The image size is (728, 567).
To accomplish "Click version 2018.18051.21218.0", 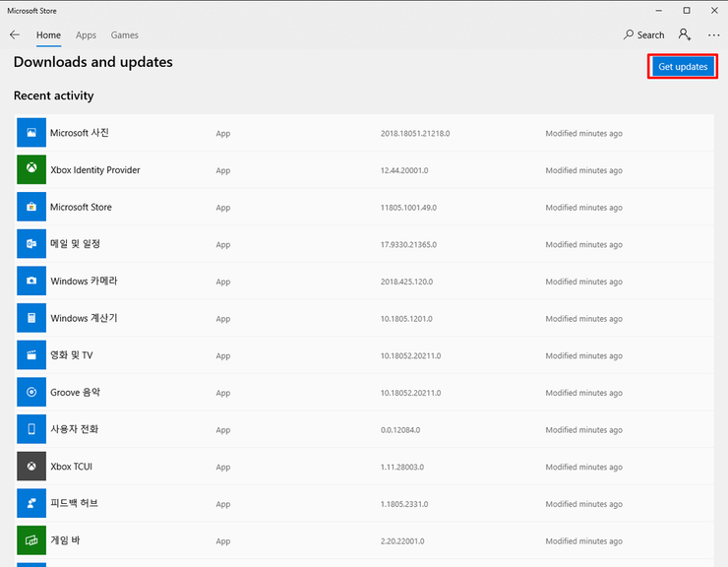I will click(415, 134).
